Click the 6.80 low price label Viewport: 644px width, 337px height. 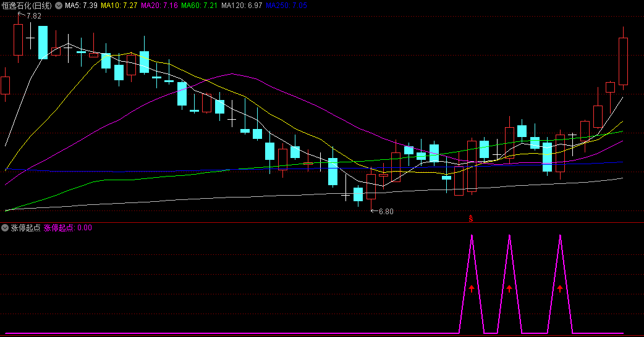tap(386, 212)
